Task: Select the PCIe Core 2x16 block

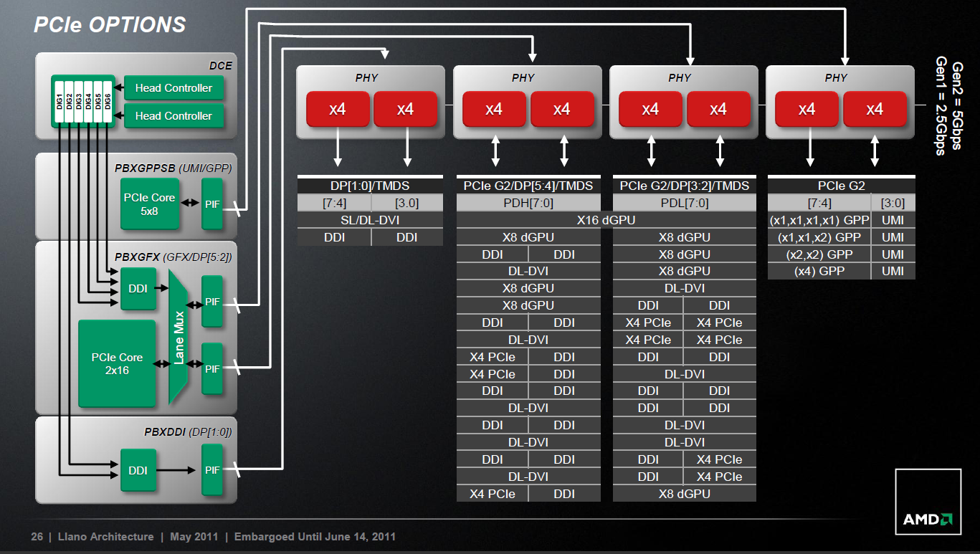Action: click(x=117, y=363)
